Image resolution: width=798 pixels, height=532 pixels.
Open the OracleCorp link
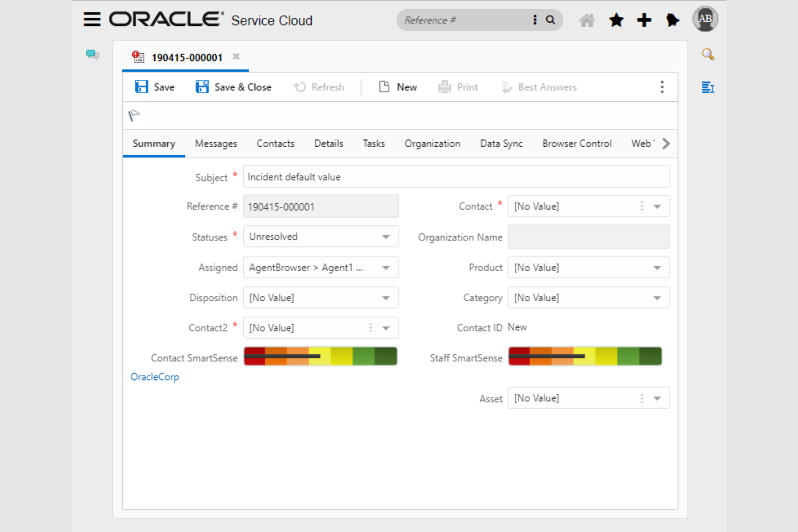click(x=155, y=377)
